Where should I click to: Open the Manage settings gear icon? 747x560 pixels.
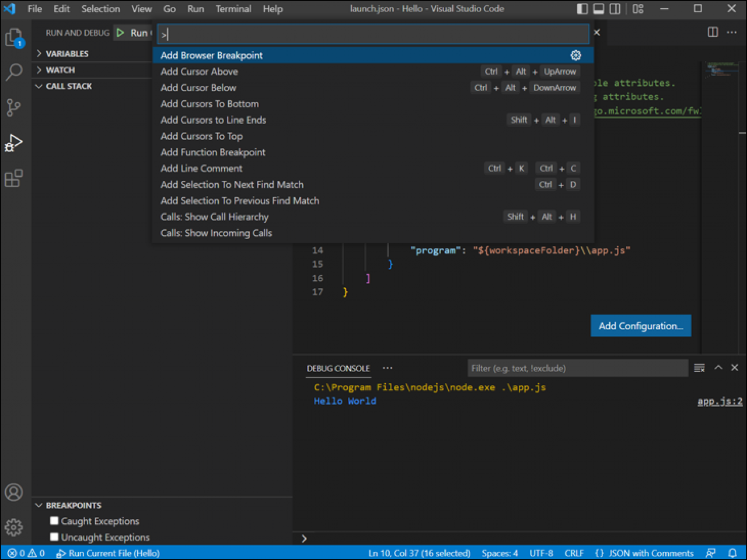(13, 527)
